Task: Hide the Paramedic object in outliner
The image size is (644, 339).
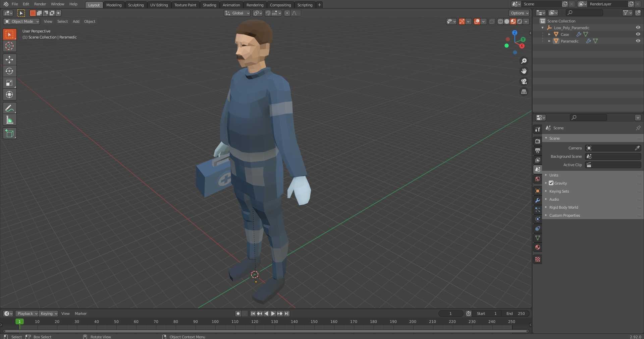Action: [x=638, y=41]
